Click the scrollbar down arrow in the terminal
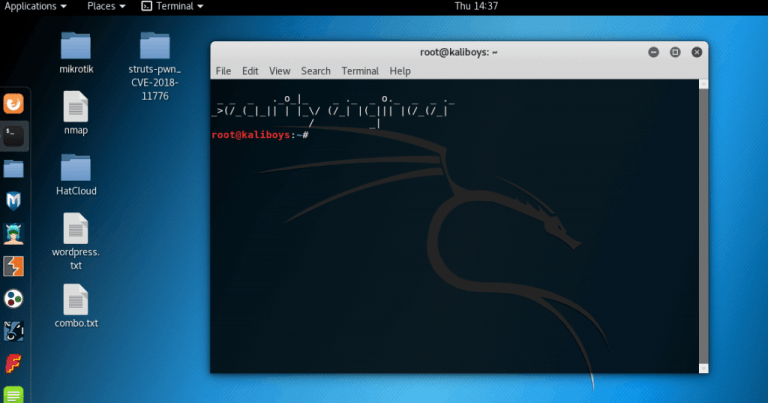The height and width of the screenshot is (403, 768). pos(704,368)
